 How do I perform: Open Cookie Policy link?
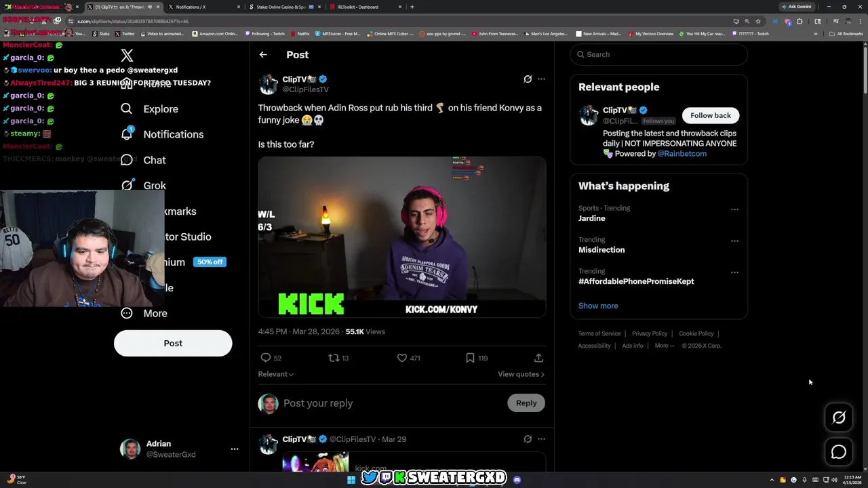(x=696, y=333)
